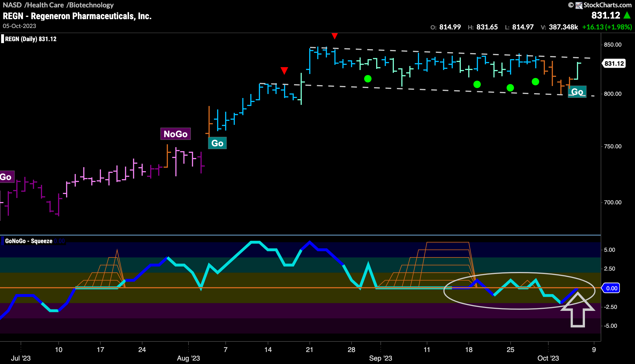Image resolution: width=635 pixels, height=364 pixels.
Task: Click the 9 tick on the date axis
Action: click(x=594, y=349)
